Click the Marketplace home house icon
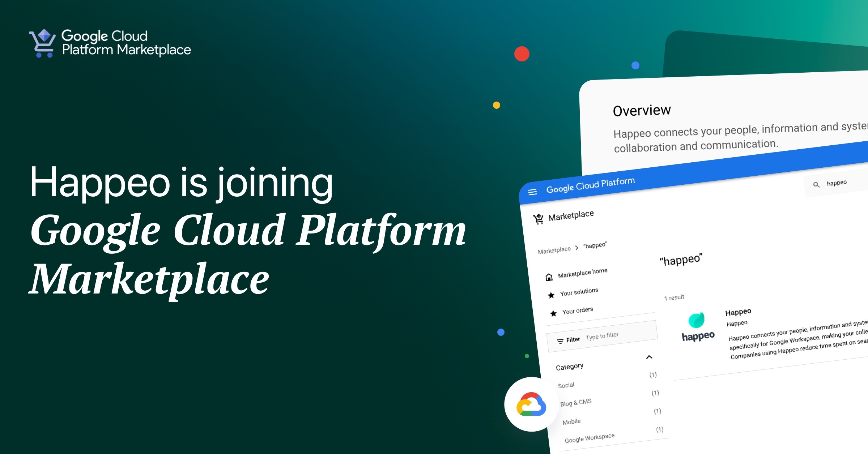 click(x=549, y=277)
